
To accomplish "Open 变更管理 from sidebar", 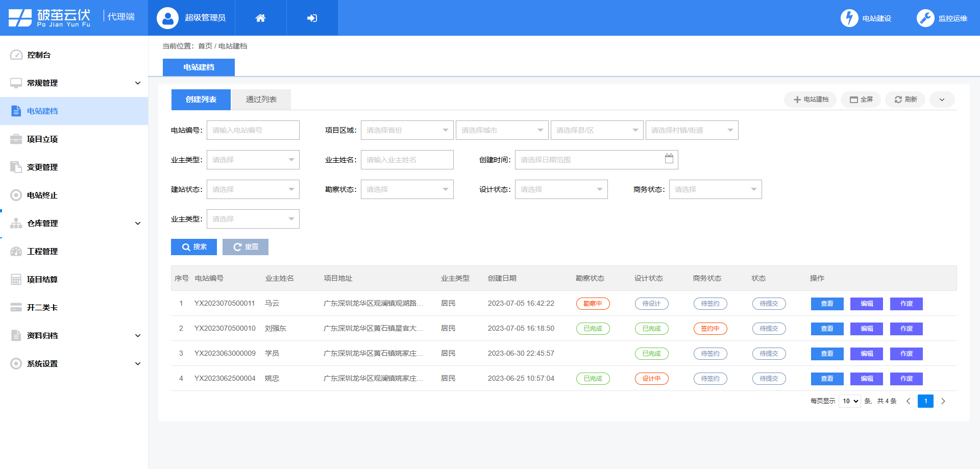I will point(42,167).
